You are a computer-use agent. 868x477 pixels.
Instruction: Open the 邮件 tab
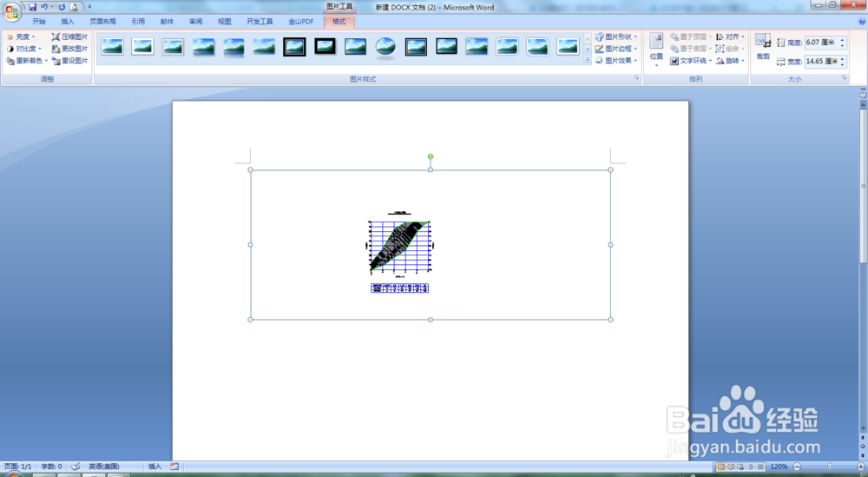[x=167, y=22]
